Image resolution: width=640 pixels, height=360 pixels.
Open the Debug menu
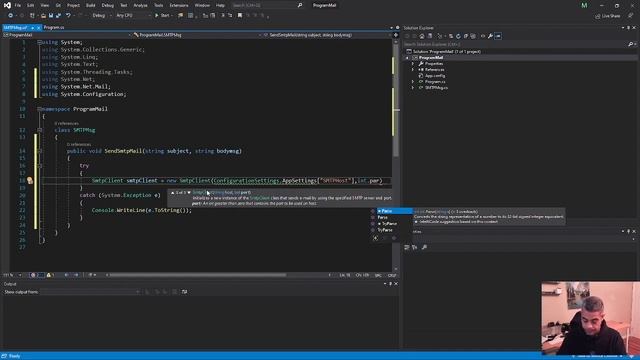coord(108,5)
